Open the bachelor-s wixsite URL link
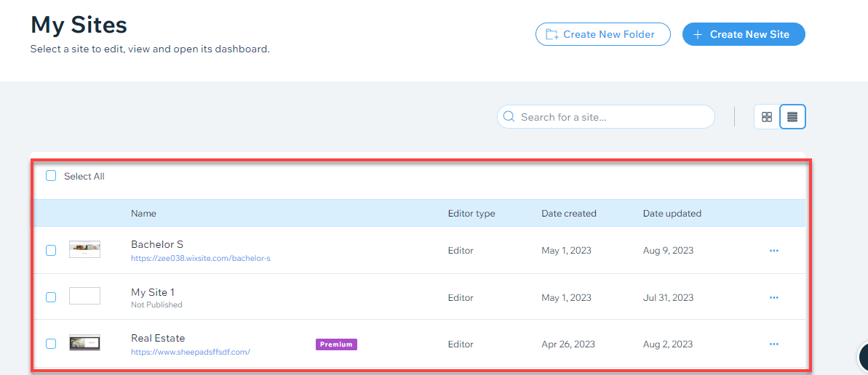 tap(200, 258)
